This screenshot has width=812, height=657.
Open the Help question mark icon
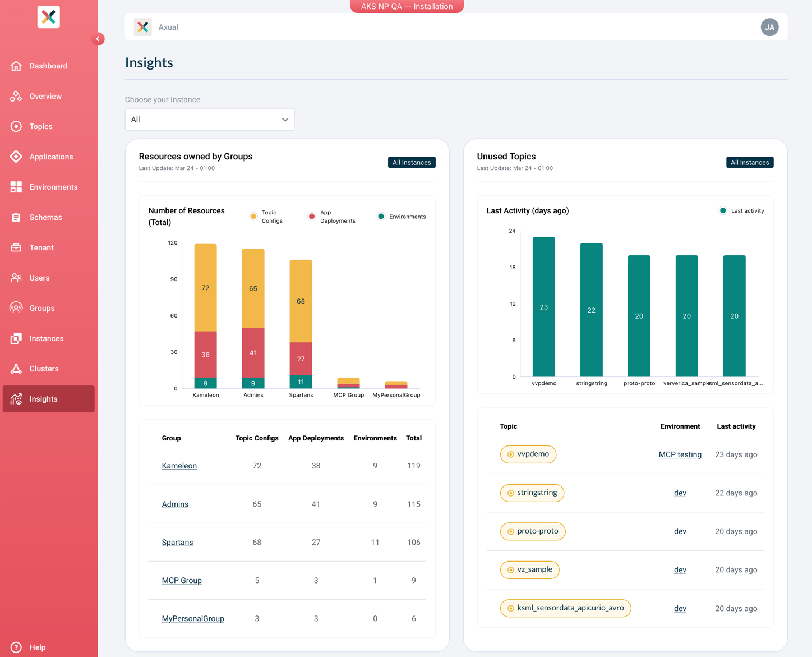pos(16,647)
